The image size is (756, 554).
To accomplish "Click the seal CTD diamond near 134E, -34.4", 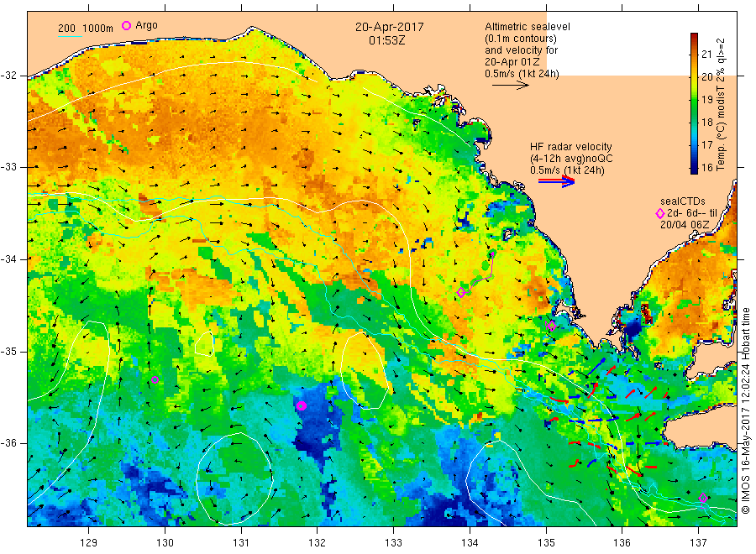I will tap(461, 292).
